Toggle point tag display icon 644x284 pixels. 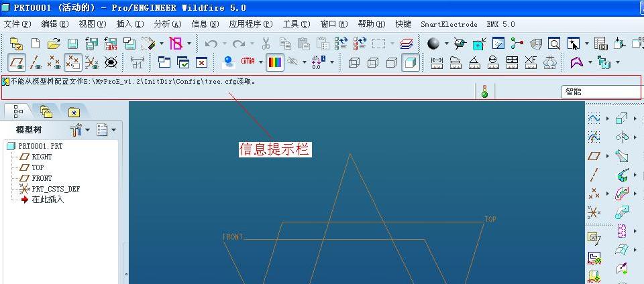72,62
